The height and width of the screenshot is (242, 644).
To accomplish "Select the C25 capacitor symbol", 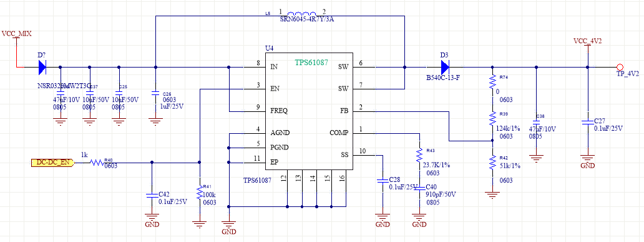I will (119, 93).
